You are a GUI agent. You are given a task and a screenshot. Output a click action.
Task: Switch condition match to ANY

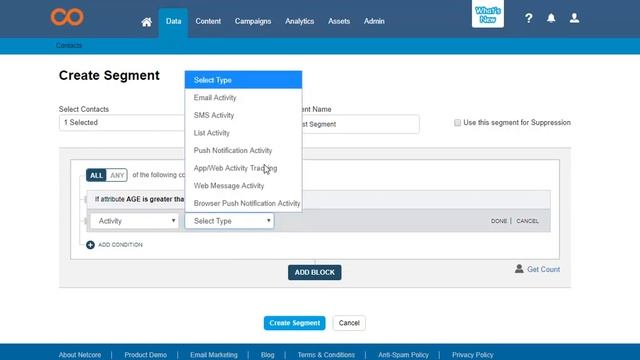point(117,175)
